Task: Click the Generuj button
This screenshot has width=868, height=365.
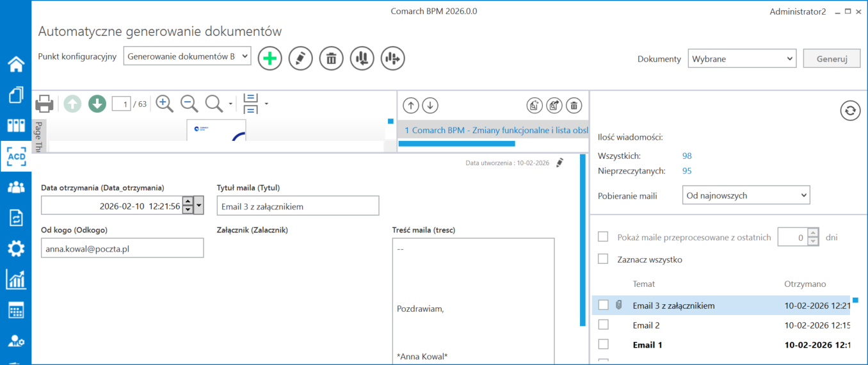Action: click(832, 59)
